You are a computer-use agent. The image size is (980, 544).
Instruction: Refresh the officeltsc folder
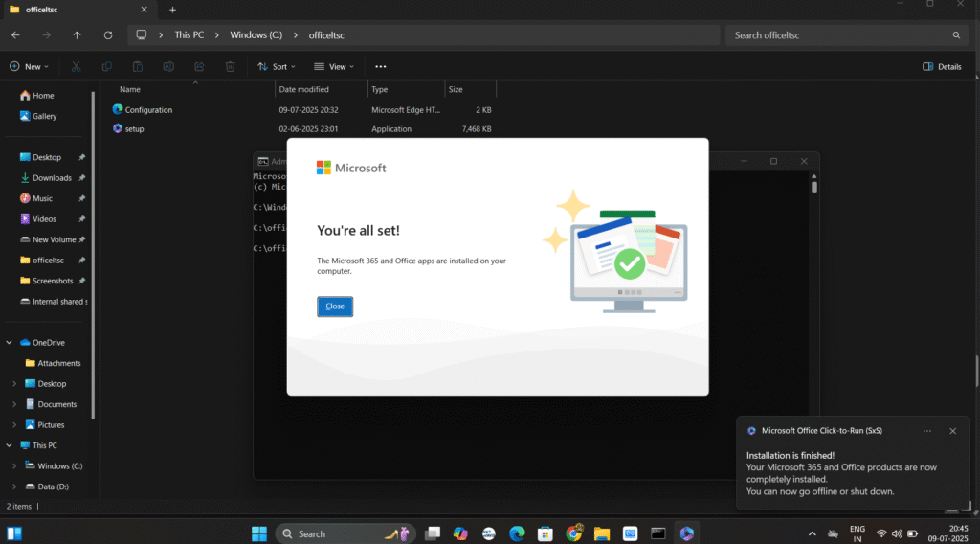point(108,35)
